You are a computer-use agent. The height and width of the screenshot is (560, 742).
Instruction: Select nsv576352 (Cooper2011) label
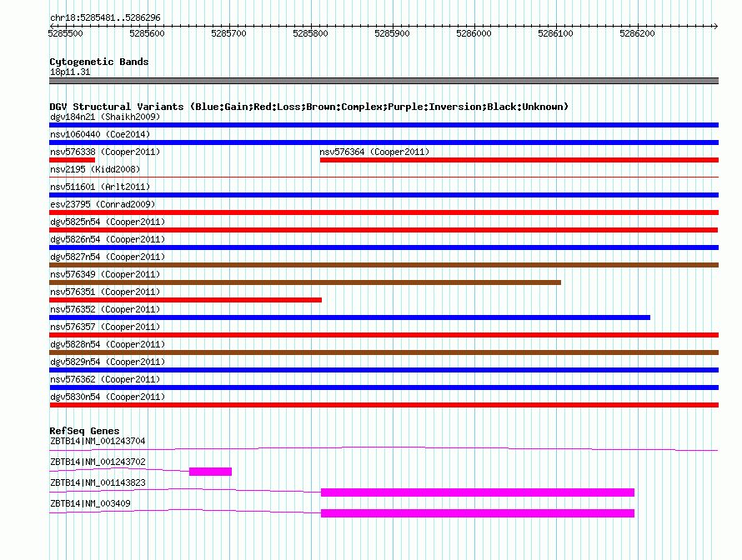coord(105,309)
